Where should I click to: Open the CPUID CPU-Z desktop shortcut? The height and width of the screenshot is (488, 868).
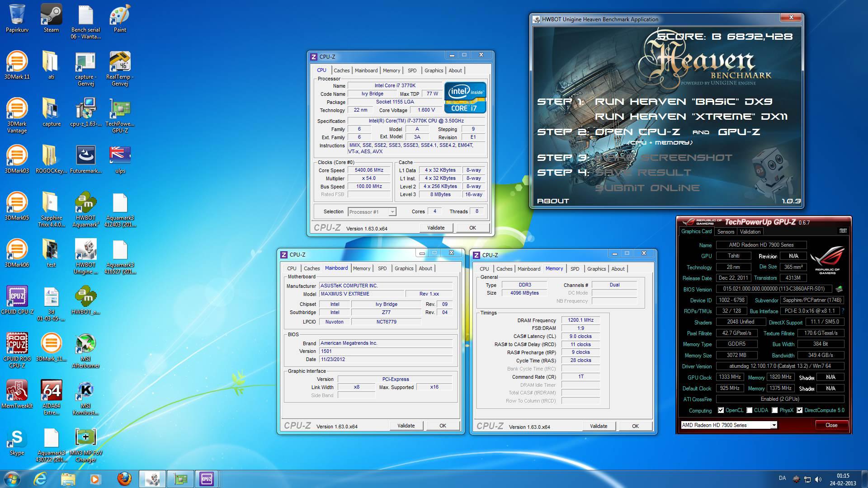(x=17, y=300)
